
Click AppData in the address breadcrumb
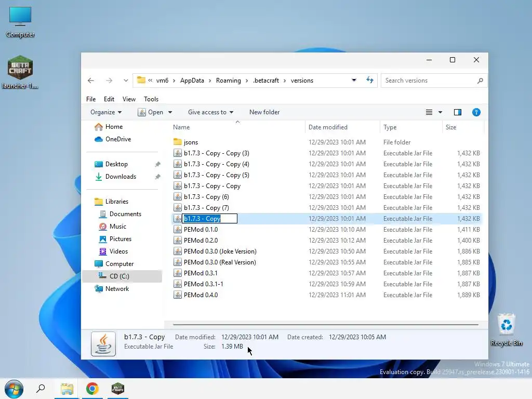(192, 81)
